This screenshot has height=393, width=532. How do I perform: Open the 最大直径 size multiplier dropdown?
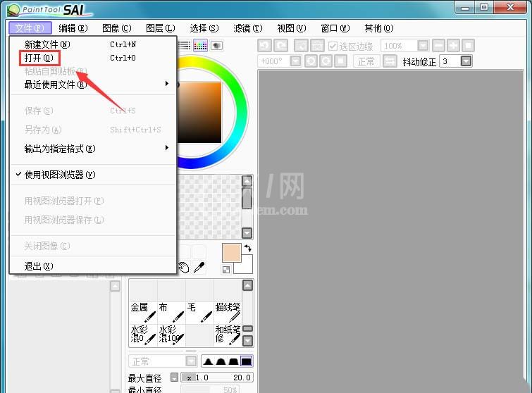pyautogui.click(x=174, y=378)
